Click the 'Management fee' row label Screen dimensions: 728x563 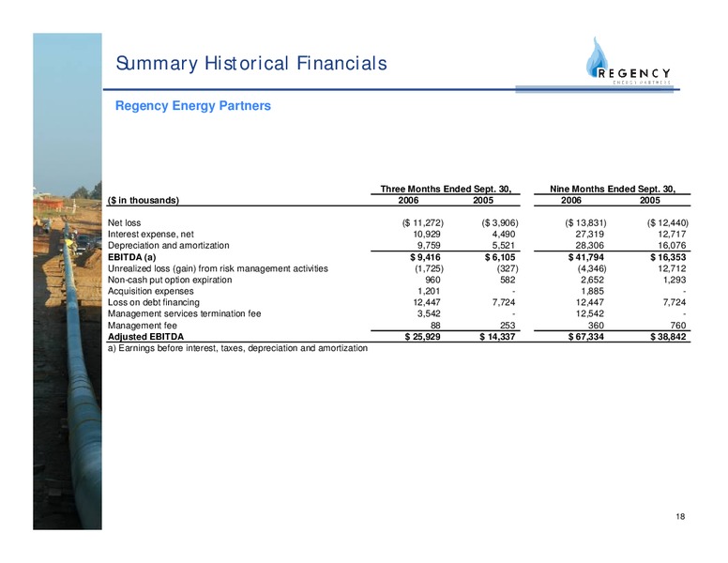tap(142, 326)
